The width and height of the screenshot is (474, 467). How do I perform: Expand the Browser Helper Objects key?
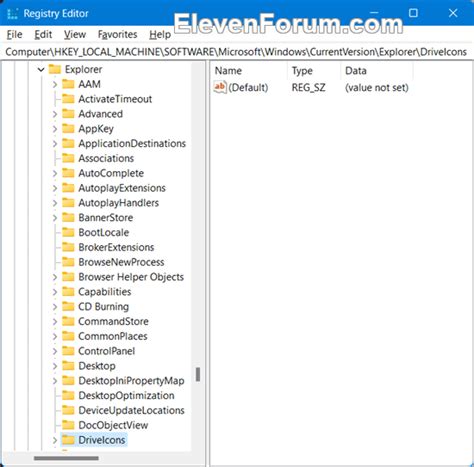pos(55,277)
